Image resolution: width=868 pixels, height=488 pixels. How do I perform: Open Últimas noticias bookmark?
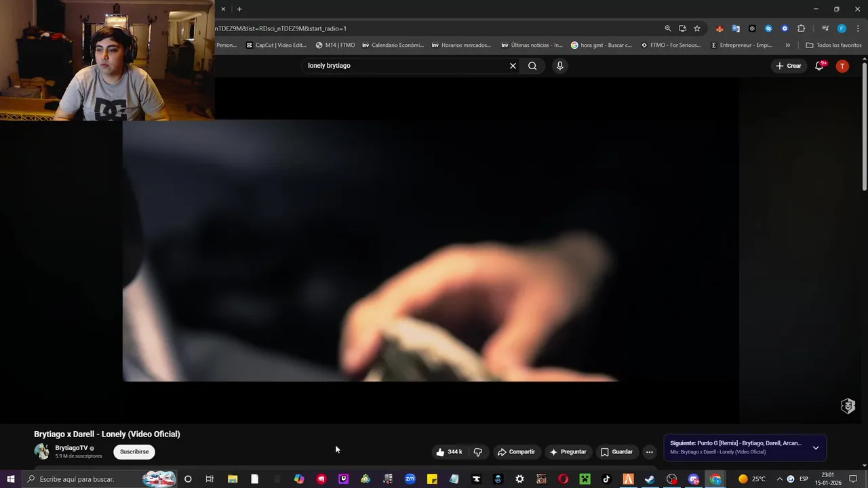tap(532, 45)
